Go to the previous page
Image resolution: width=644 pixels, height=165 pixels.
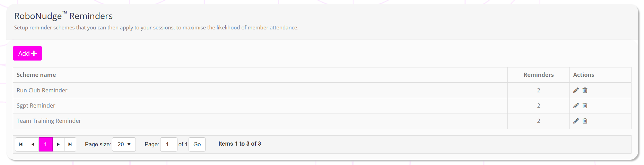coord(33,144)
